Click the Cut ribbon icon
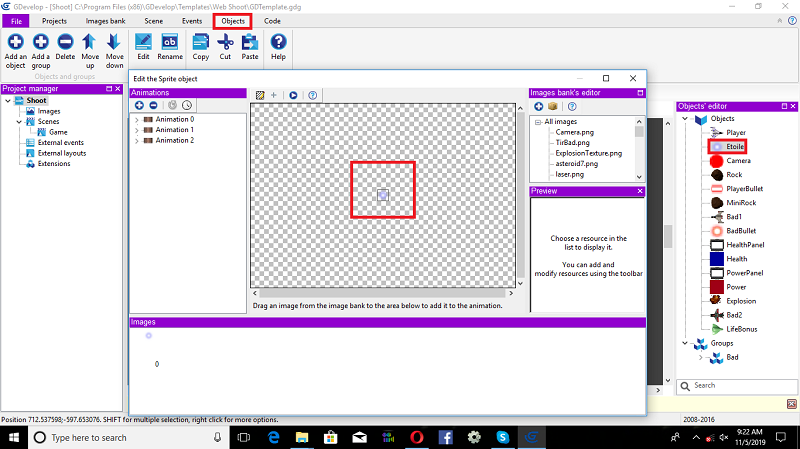Screen dimensions: 800x449 click(x=225, y=47)
